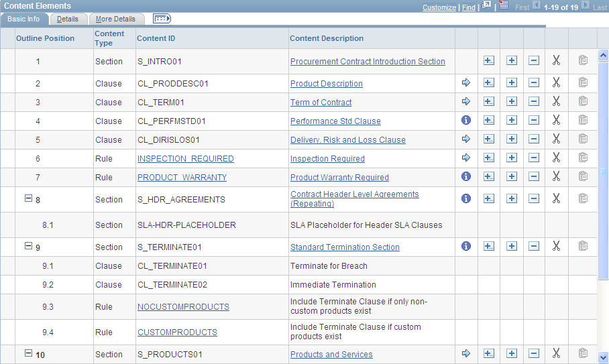Select the Terminate for Breach description
The height and width of the screenshot is (364, 609).
[329, 266]
